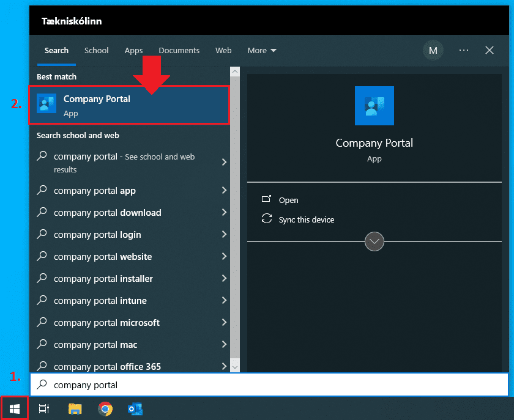The image size is (514, 420).
Task: Click the Windows Start button
Action: (14, 409)
